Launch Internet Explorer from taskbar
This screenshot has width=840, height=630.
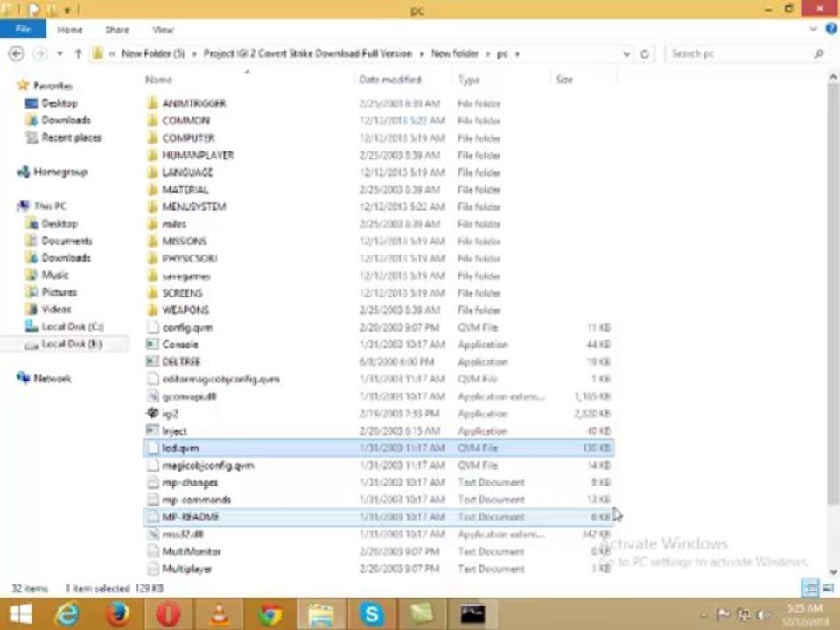coord(67,614)
